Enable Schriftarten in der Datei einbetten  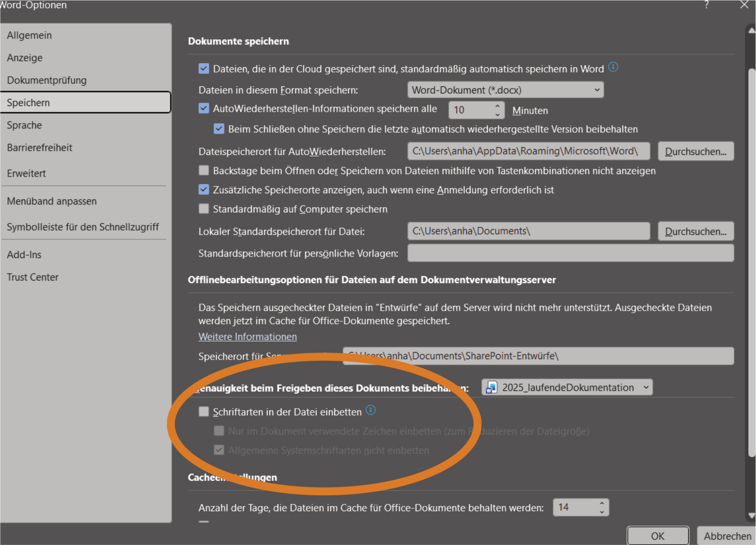click(x=204, y=411)
